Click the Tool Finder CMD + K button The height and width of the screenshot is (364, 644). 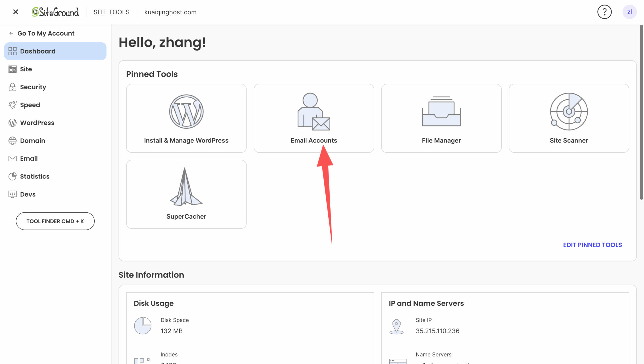[x=55, y=221]
